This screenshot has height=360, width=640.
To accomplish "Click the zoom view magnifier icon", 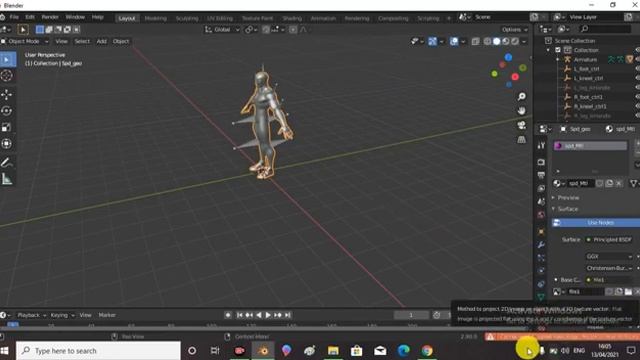I will click(x=522, y=96).
